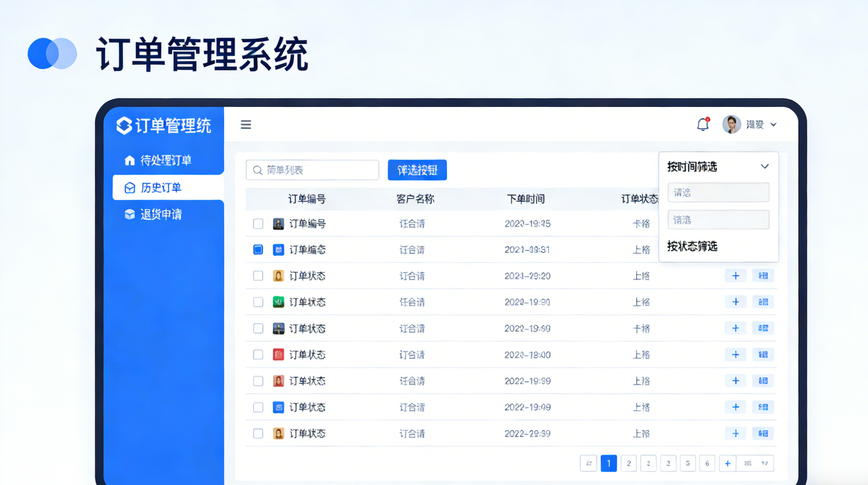868x485 pixels.
Task: Click the hamburger menu icon
Action: pos(245,125)
